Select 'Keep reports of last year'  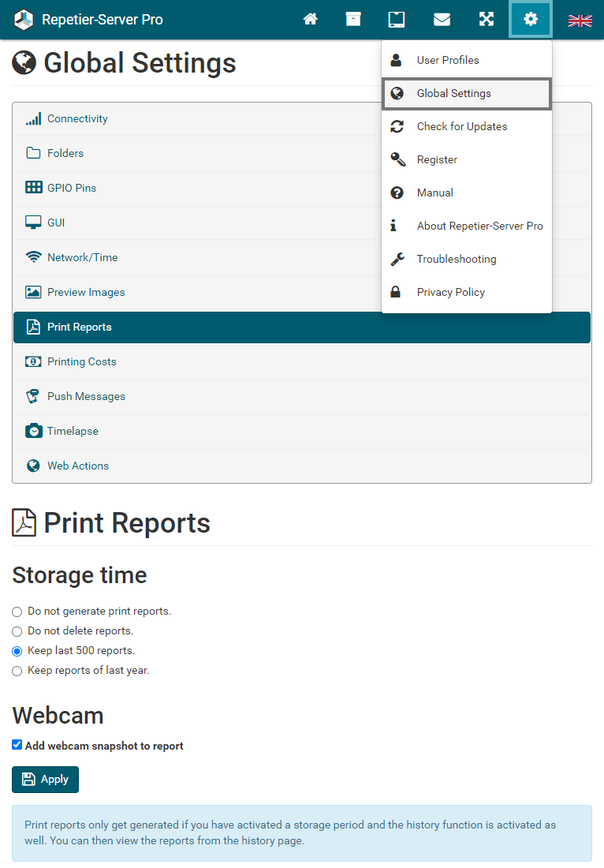tap(17, 671)
